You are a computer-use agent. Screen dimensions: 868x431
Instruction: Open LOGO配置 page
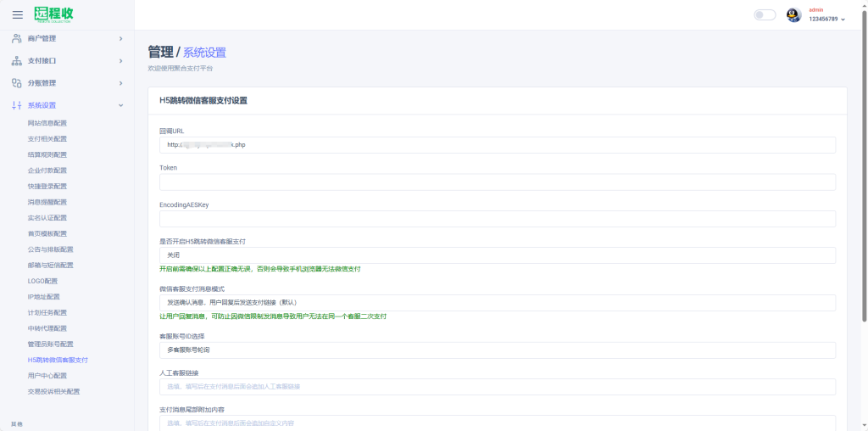42,281
